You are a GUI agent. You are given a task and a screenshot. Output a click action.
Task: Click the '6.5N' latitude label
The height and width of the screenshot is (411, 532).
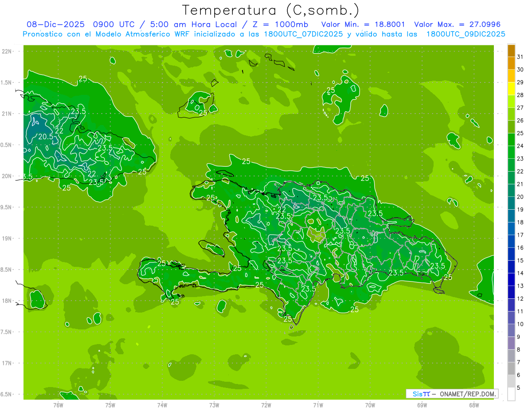click(x=7, y=394)
